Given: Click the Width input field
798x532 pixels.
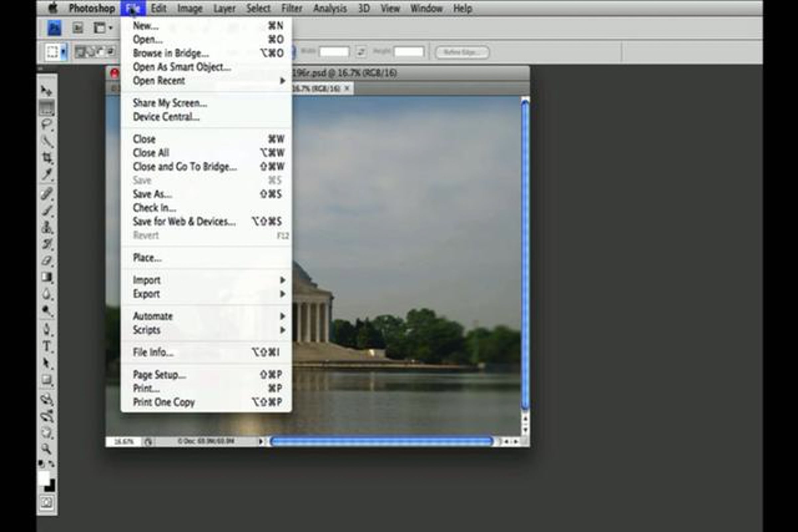Looking at the screenshot, I should click(x=334, y=52).
